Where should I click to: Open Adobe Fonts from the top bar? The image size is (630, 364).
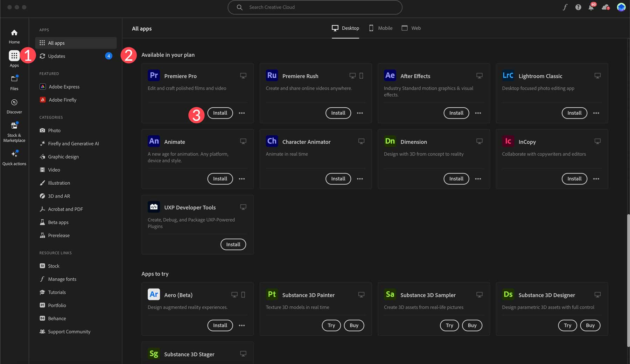(565, 7)
